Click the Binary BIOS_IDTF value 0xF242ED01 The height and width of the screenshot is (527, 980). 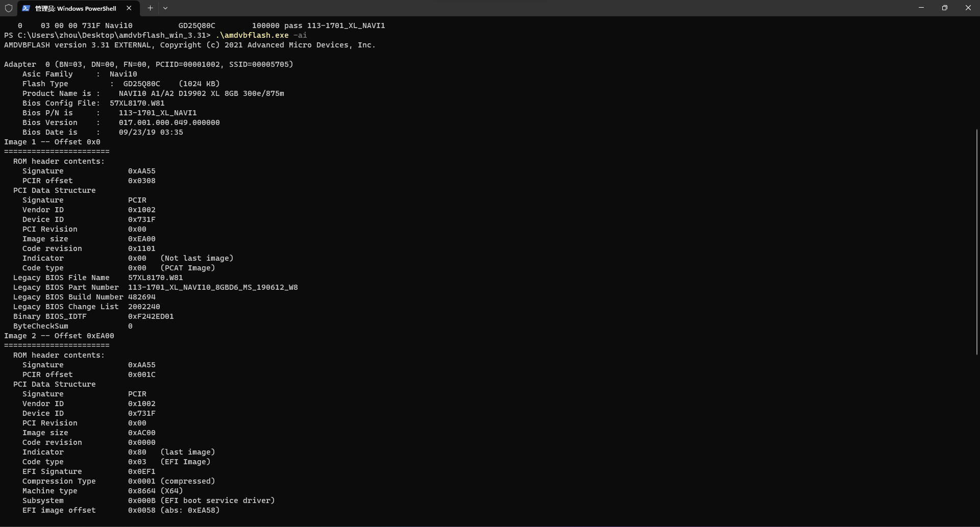pos(151,316)
